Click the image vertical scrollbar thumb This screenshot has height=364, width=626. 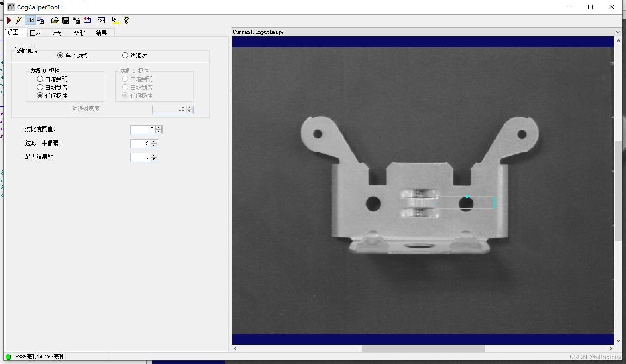(618, 190)
